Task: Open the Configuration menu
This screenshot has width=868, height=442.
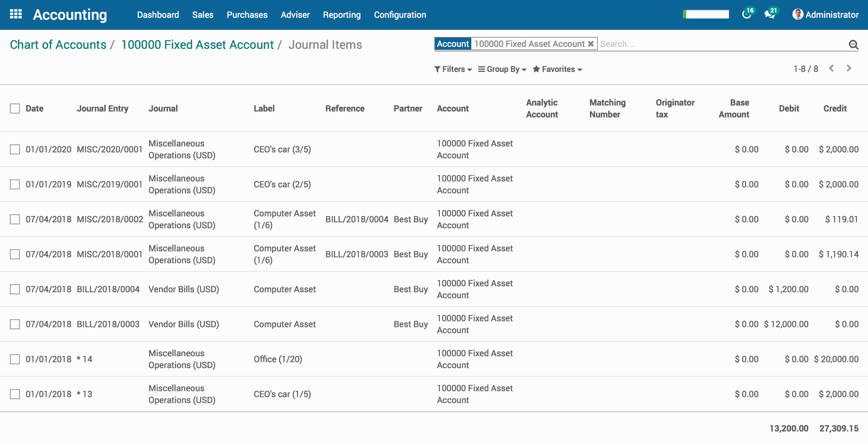Action: (400, 15)
